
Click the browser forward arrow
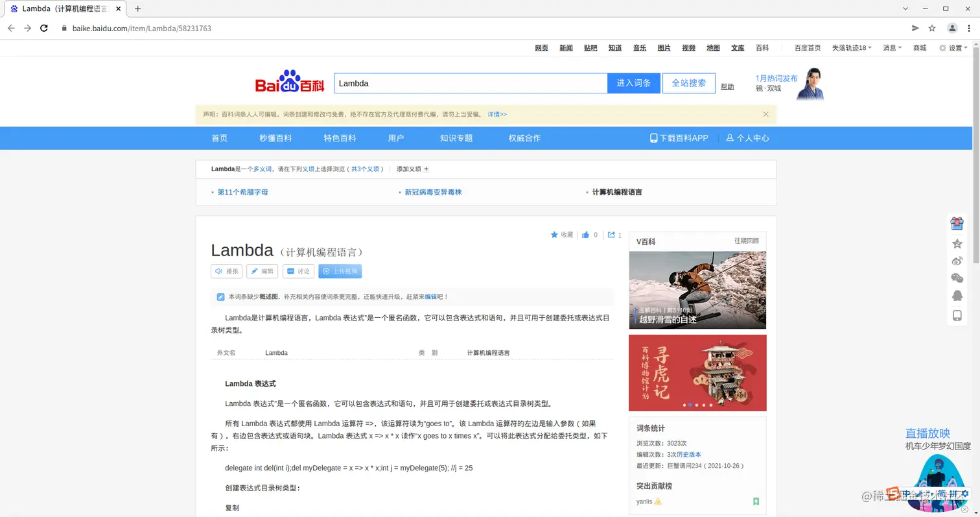27,29
